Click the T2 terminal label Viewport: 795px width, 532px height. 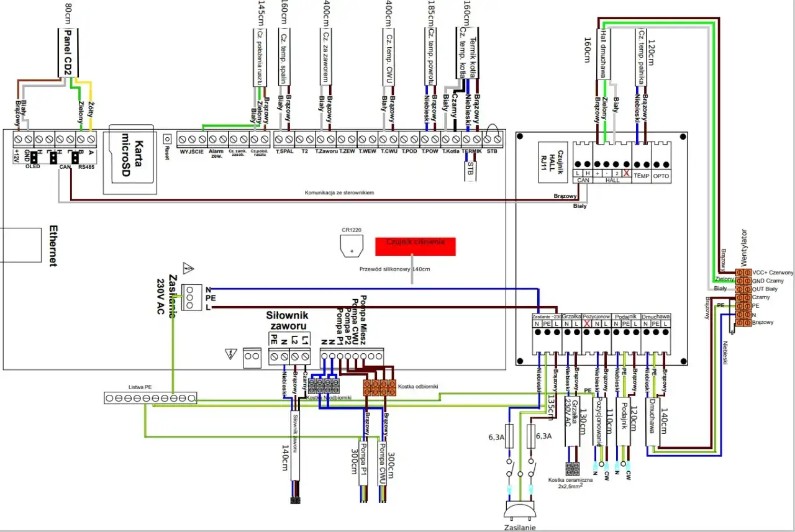pos(304,151)
